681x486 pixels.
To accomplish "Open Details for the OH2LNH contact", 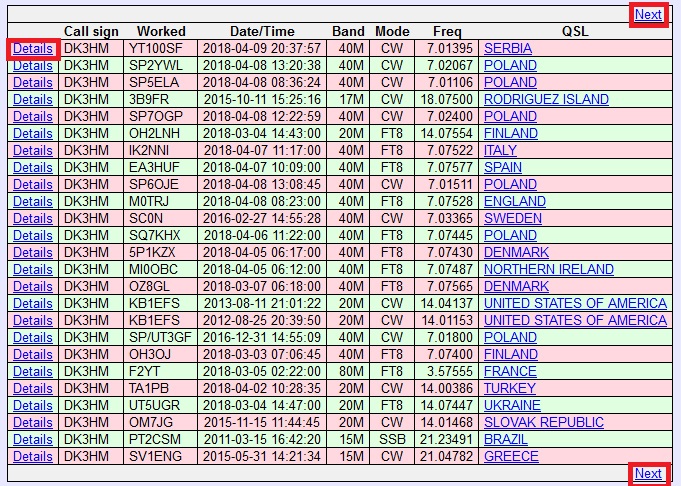I will [33, 133].
